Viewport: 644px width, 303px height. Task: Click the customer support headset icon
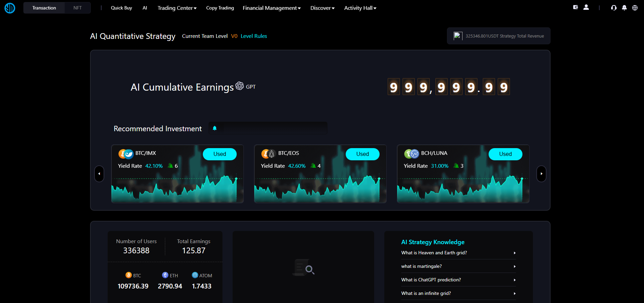(x=614, y=8)
